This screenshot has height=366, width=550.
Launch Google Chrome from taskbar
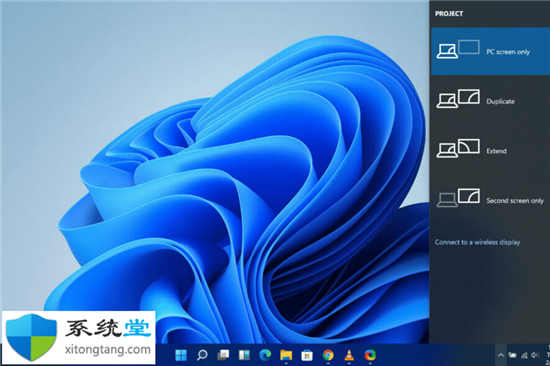click(328, 355)
